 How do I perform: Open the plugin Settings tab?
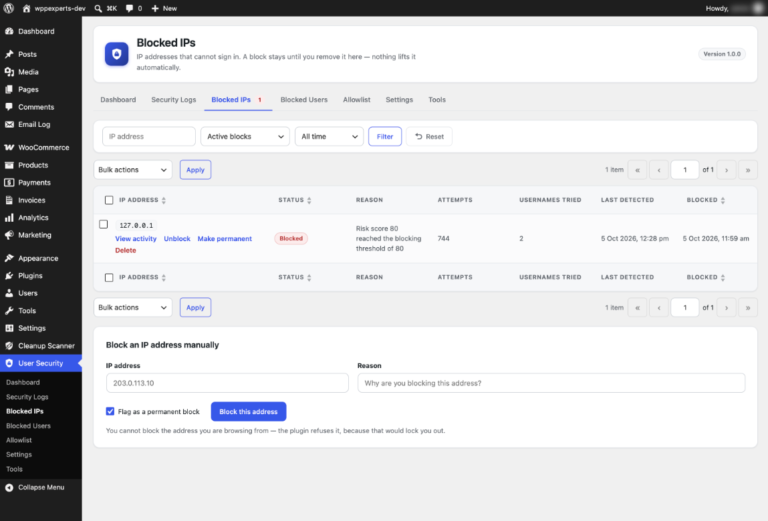click(399, 100)
